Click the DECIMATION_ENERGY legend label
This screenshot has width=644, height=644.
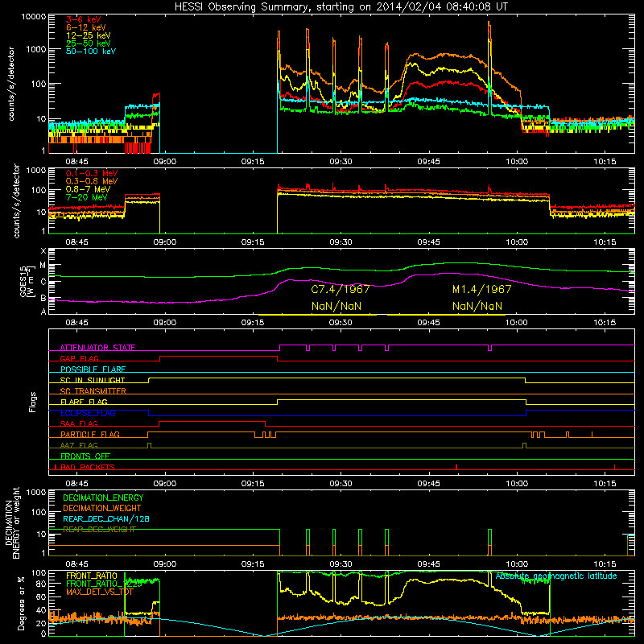click(x=103, y=497)
